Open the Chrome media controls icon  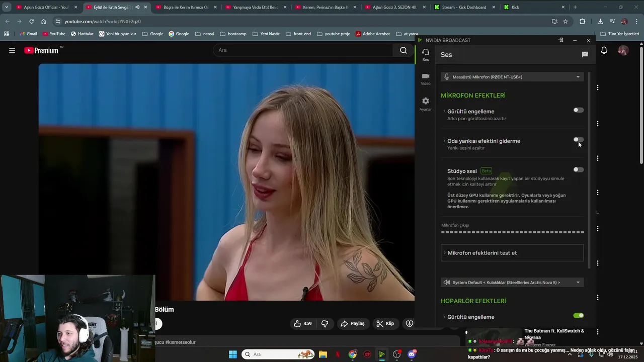point(612,22)
